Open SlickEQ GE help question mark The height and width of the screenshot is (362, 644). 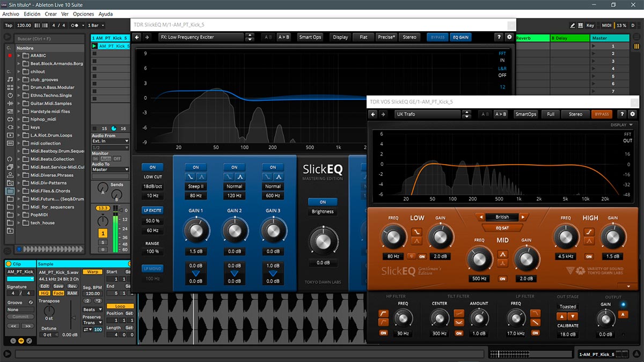click(x=622, y=114)
